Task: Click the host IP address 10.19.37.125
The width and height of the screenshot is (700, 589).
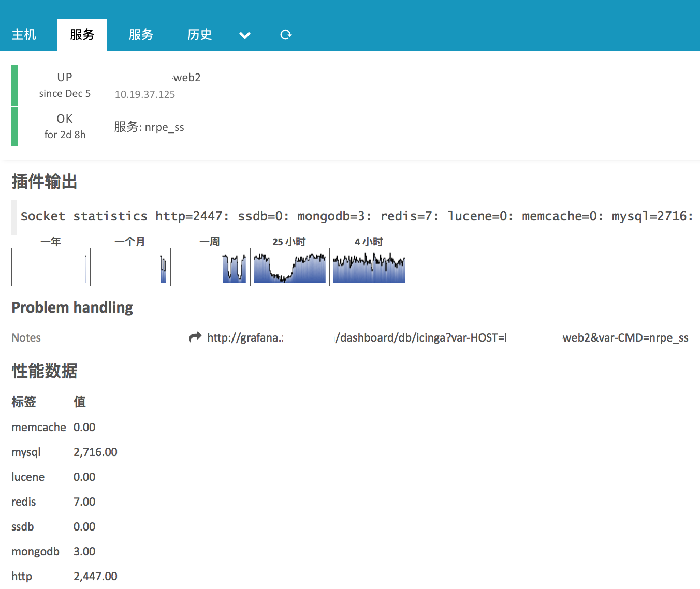Action: click(145, 94)
